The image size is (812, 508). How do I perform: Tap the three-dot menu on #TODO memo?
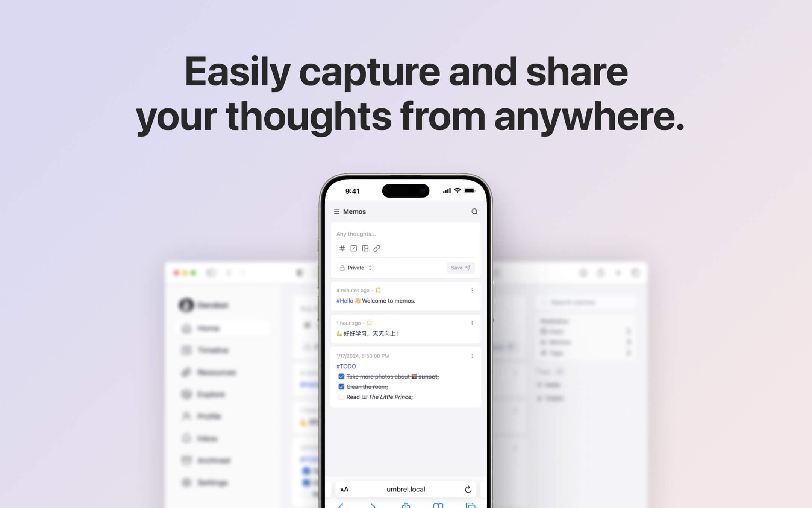tap(473, 356)
